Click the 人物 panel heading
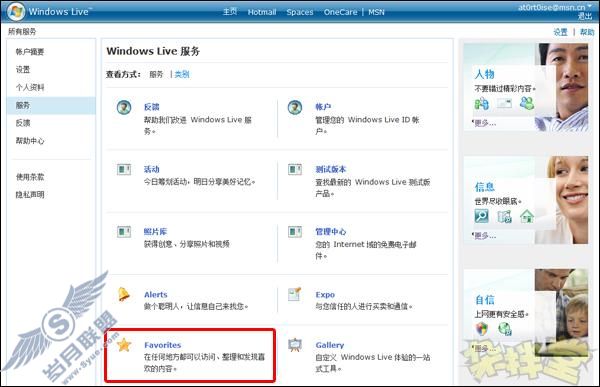This screenshot has width=600, height=387. click(485, 74)
